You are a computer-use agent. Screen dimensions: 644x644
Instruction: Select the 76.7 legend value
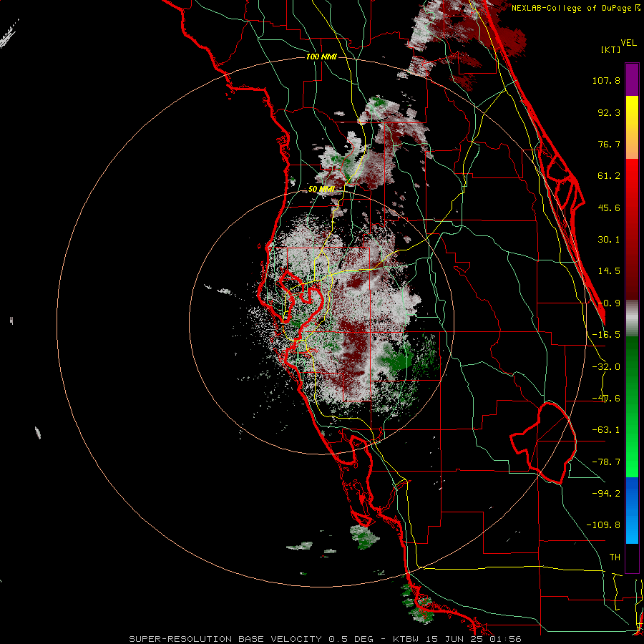[609, 144]
